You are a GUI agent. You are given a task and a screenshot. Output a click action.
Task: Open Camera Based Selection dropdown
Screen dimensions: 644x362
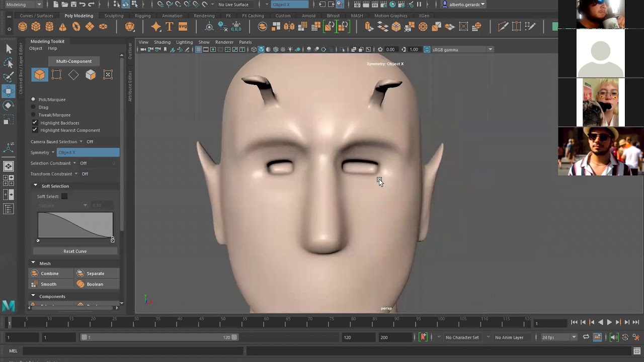(x=81, y=142)
